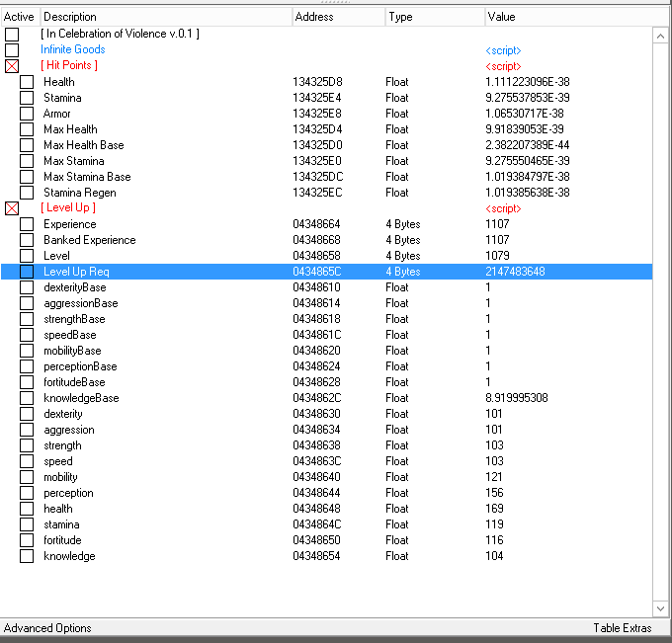Open Table Extras
The height and width of the screenshot is (643, 672).
(623, 628)
